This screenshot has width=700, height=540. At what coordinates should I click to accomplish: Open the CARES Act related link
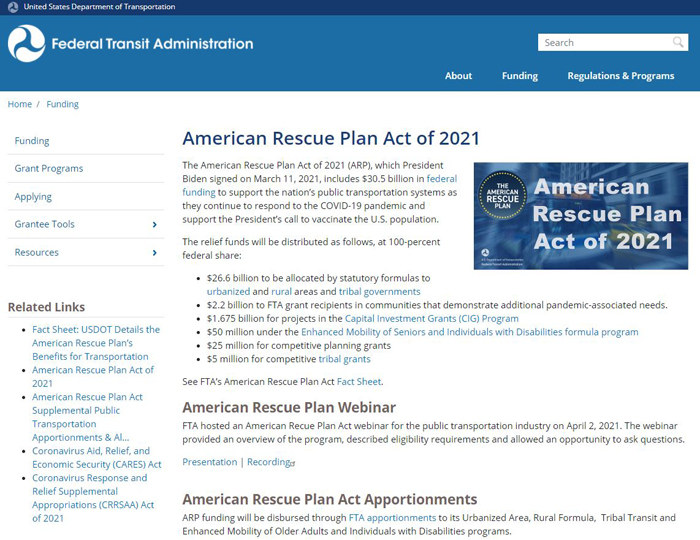click(x=97, y=457)
